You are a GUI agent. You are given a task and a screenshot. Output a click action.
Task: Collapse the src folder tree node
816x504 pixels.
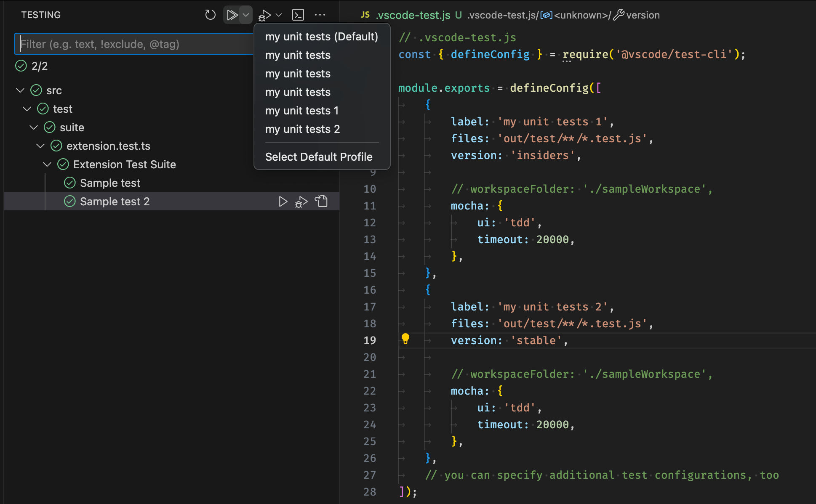(20, 90)
